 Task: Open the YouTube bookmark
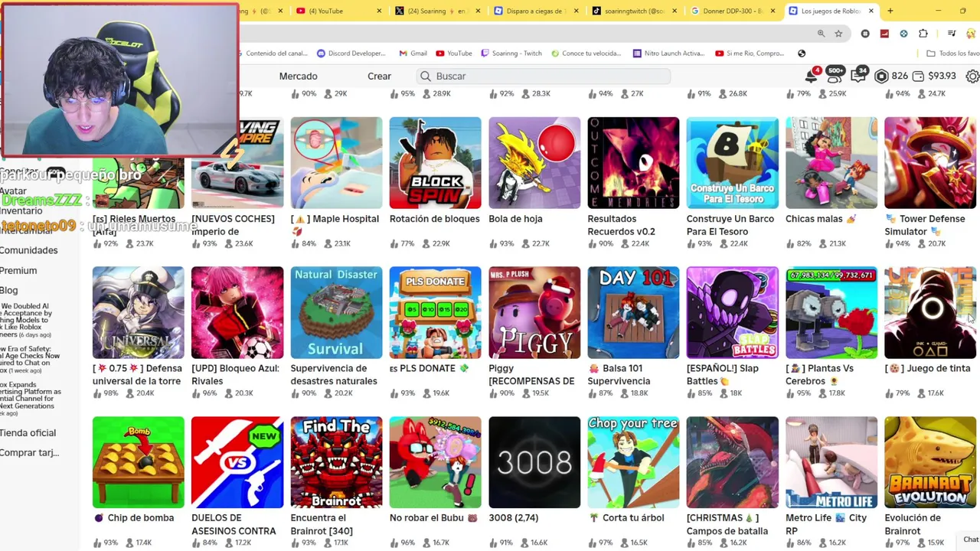click(x=454, y=54)
